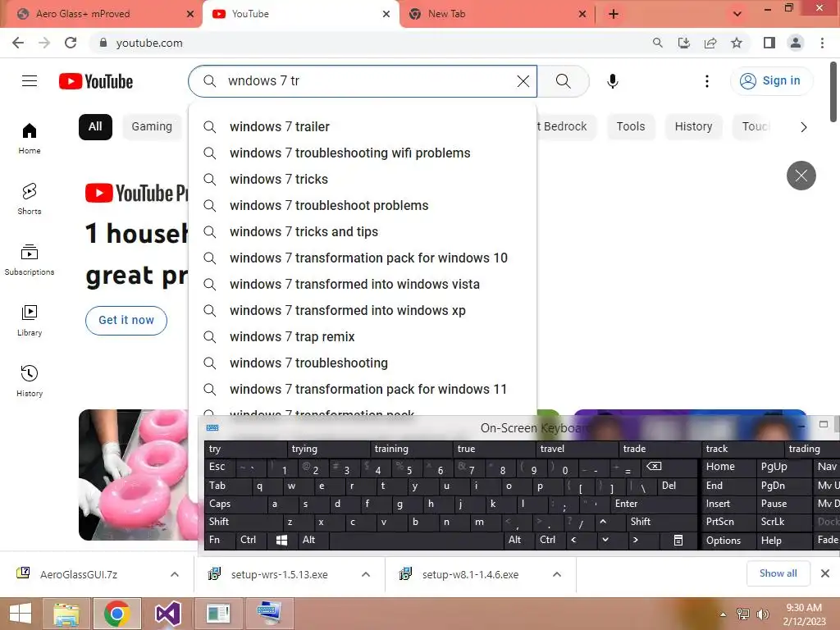Toggle Fn key on the On-Screen Keyboard

(x=220, y=540)
